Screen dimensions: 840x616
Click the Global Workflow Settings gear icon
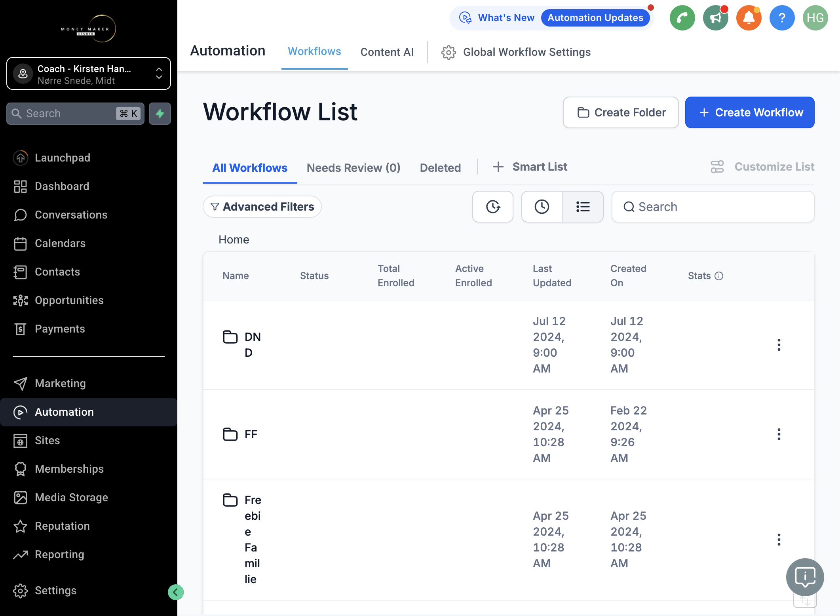pyautogui.click(x=449, y=52)
